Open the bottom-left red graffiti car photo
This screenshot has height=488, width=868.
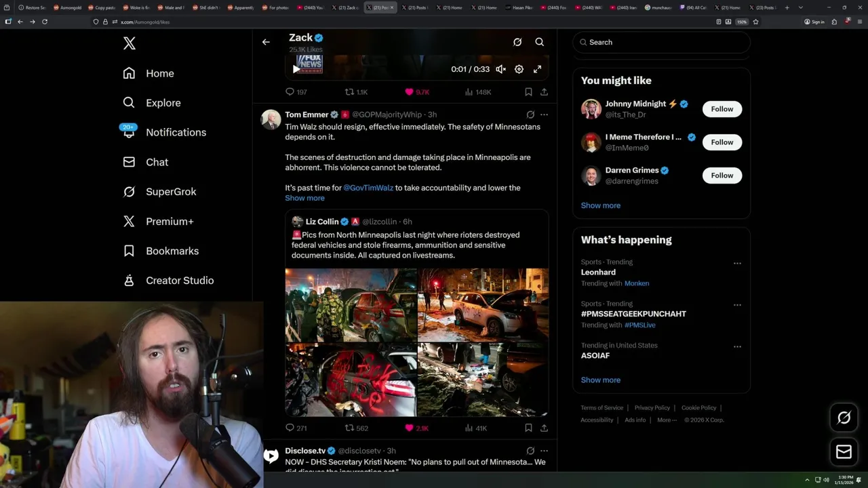[351, 380]
